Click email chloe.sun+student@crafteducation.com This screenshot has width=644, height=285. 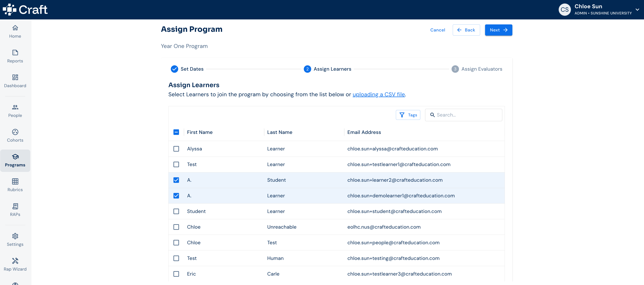tap(394, 211)
